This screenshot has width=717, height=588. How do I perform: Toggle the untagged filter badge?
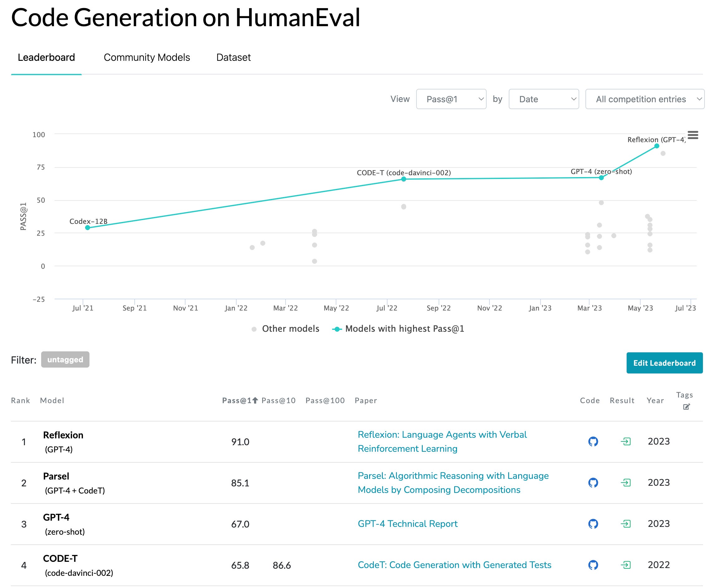pos(65,359)
